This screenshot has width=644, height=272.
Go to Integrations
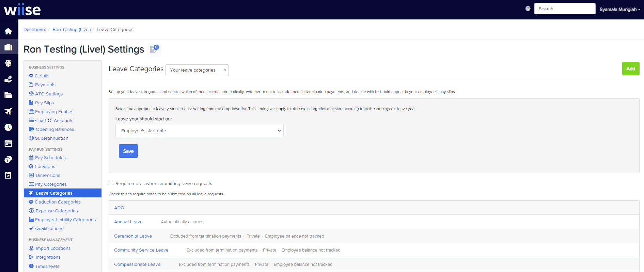click(48, 257)
